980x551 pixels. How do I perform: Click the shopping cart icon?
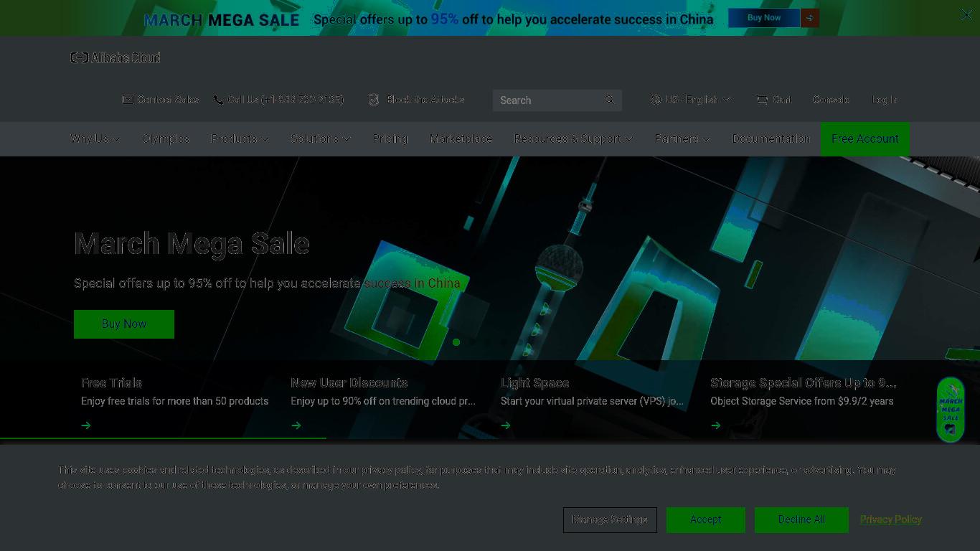pyautogui.click(x=762, y=100)
